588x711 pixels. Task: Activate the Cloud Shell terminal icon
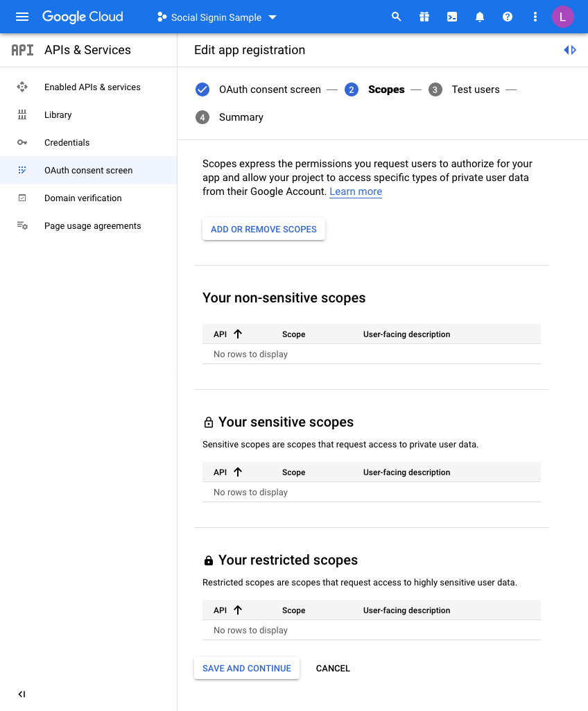(451, 16)
